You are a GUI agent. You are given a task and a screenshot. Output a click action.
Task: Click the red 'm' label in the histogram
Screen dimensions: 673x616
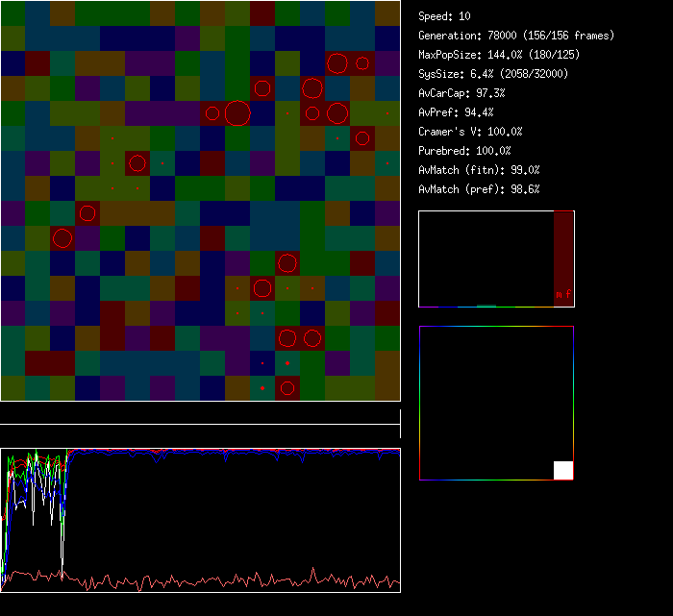click(559, 294)
